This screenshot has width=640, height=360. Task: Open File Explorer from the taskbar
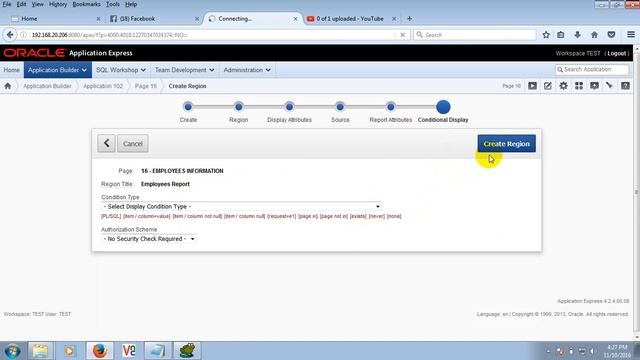pos(40,351)
